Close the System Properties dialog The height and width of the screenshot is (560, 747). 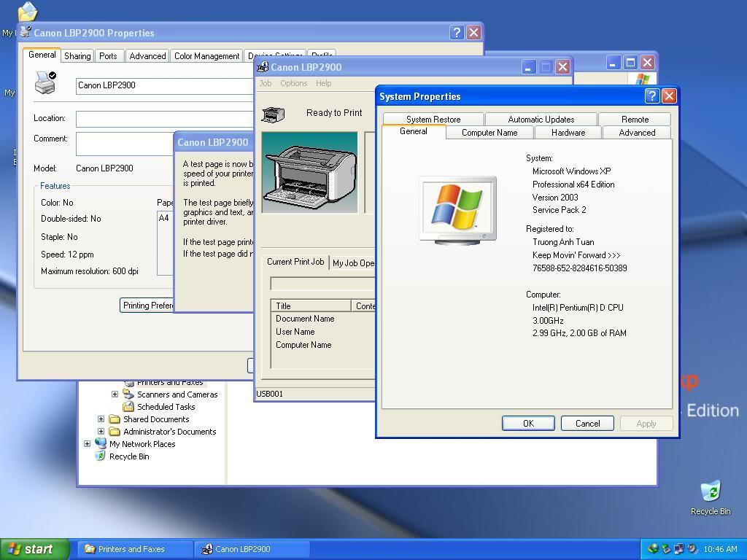tap(669, 96)
